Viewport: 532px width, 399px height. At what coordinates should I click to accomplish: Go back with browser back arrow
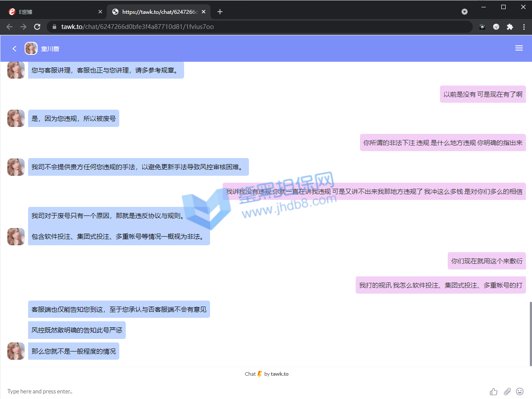(x=10, y=27)
